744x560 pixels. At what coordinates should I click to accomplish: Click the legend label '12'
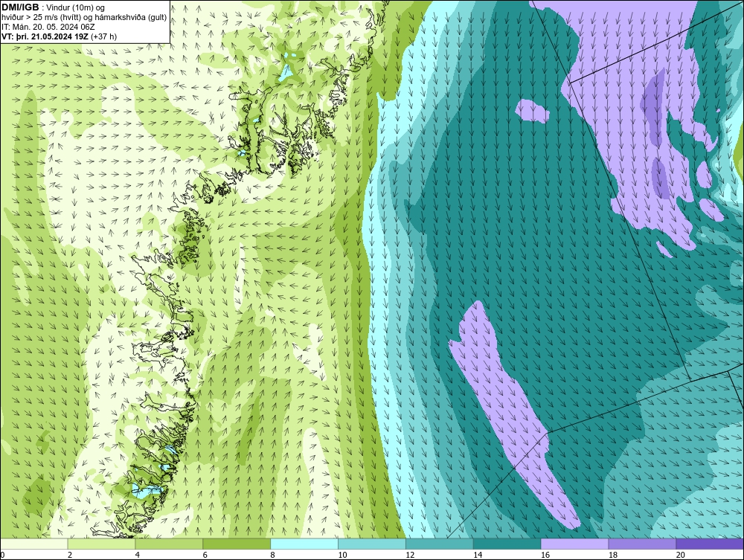[x=410, y=555]
